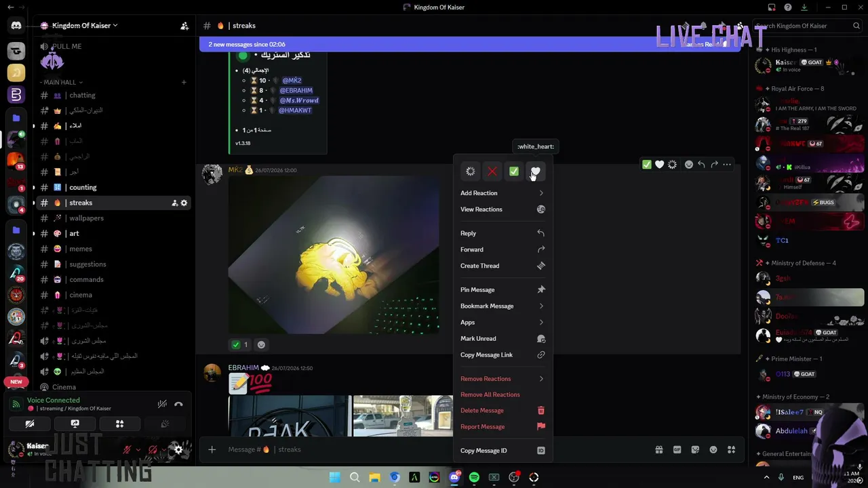Toggle the green check reaction under MK2's image

(x=240, y=344)
